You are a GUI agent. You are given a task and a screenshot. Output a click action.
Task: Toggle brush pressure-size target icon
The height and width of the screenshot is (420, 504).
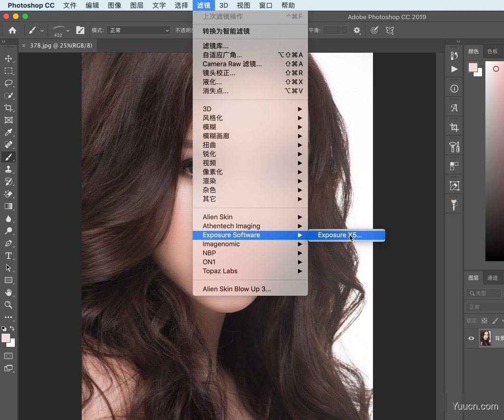tap(374, 30)
